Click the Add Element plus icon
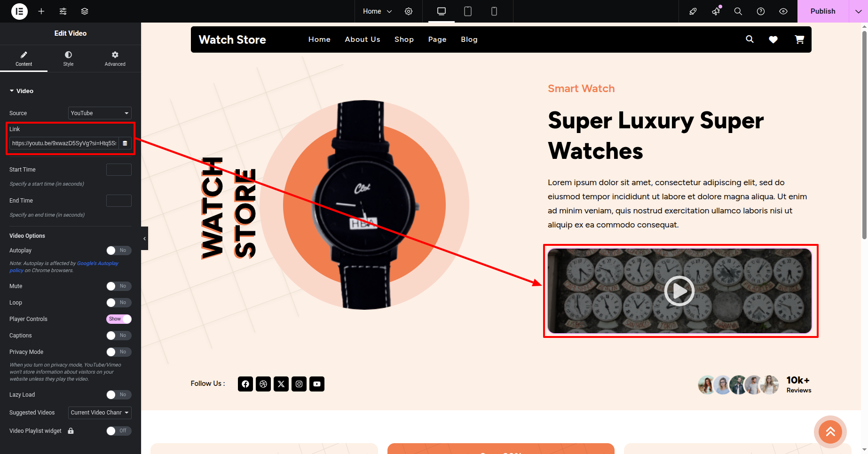 tap(41, 11)
